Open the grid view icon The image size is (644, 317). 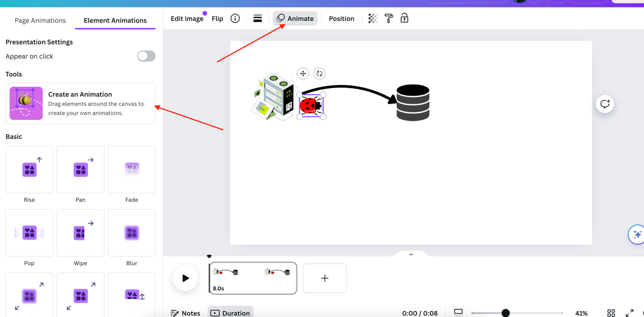coord(611,313)
